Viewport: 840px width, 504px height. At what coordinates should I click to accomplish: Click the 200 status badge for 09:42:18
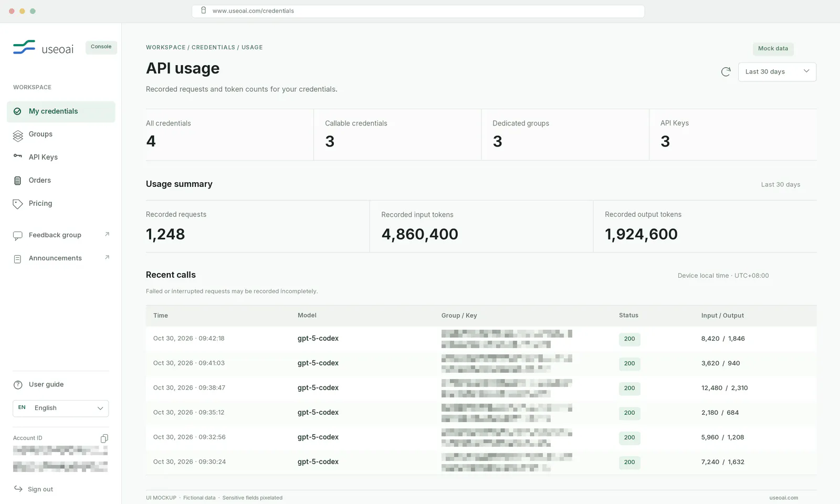pos(629,339)
